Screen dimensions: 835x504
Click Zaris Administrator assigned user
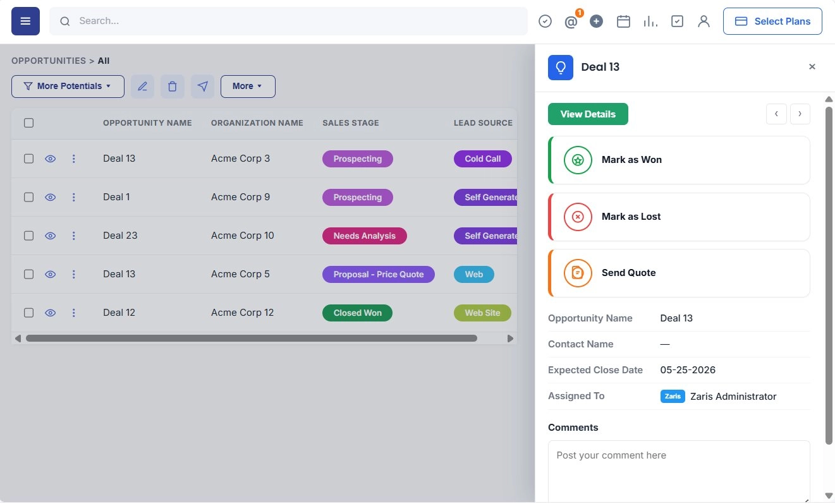733,397
